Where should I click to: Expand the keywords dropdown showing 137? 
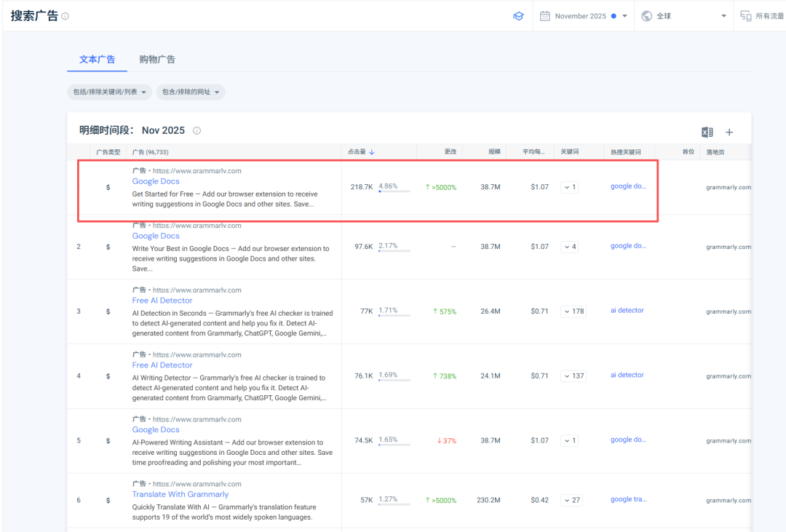[573, 376]
